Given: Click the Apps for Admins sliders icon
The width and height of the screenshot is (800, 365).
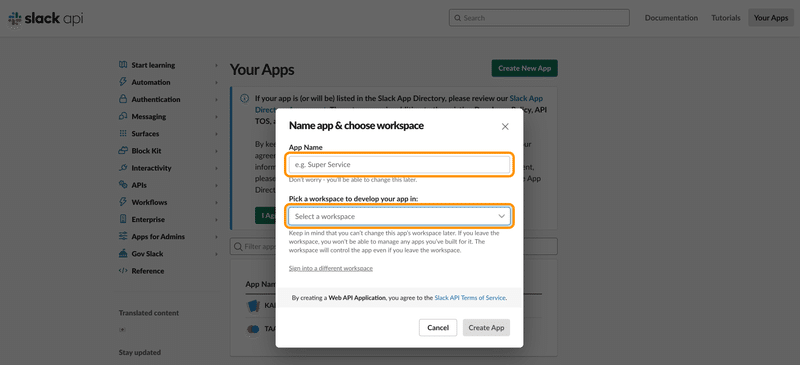Looking at the screenshot, I should pyautogui.click(x=122, y=236).
